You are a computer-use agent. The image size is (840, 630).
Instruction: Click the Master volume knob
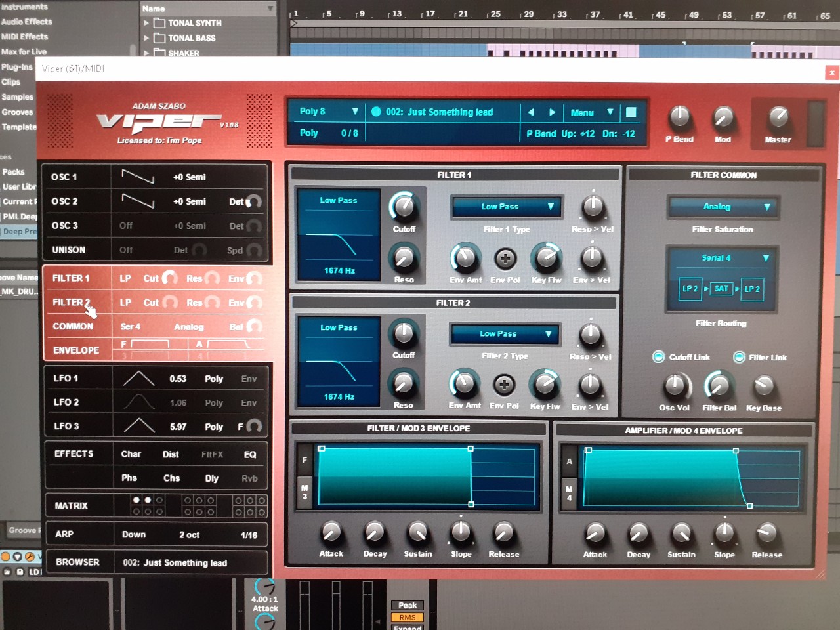coord(778,117)
